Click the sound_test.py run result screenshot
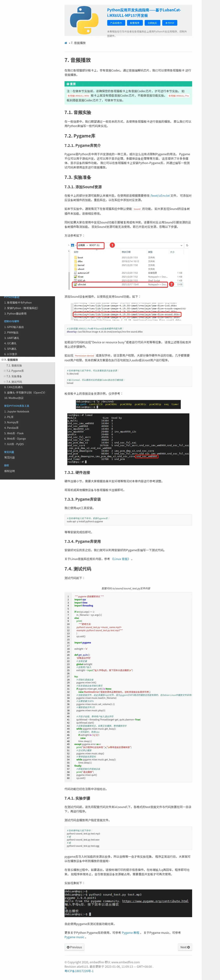This screenshot has width=220, height=980. tap(128, 903)
